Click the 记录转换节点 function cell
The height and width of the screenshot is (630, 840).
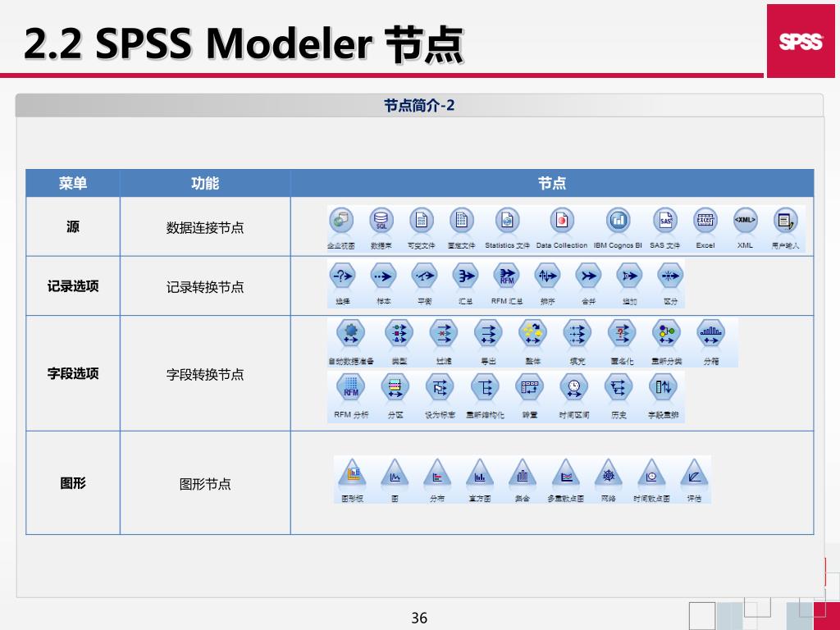(205, 287)
